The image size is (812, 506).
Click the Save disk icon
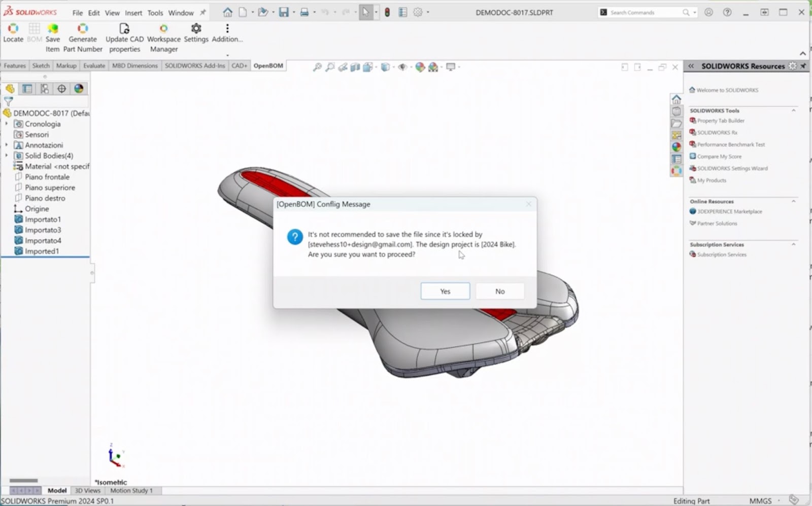coord(284,12)
